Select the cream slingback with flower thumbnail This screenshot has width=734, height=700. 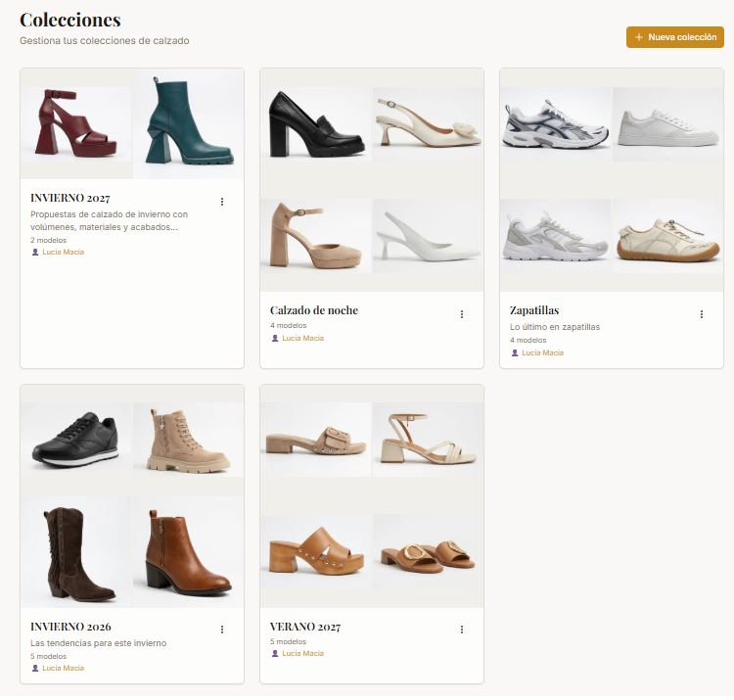(429, 124)
